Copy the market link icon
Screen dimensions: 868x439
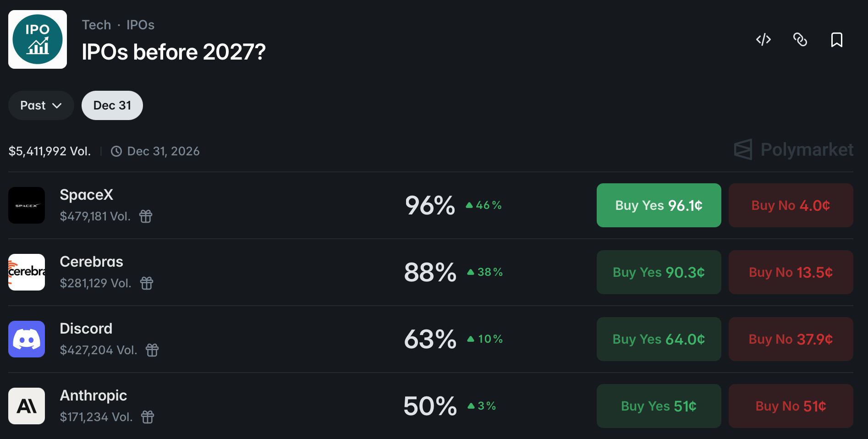800,40
